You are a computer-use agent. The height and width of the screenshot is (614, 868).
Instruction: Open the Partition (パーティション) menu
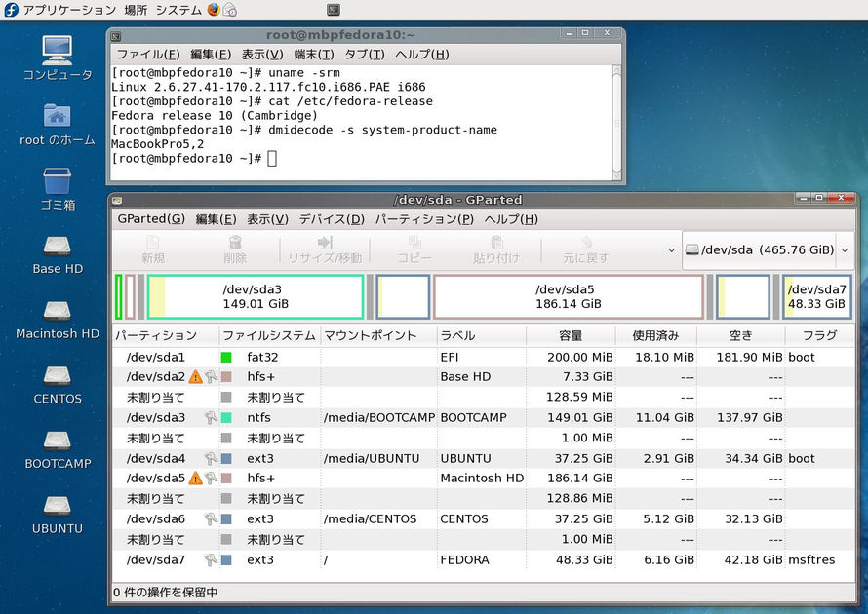coord(424,219)
